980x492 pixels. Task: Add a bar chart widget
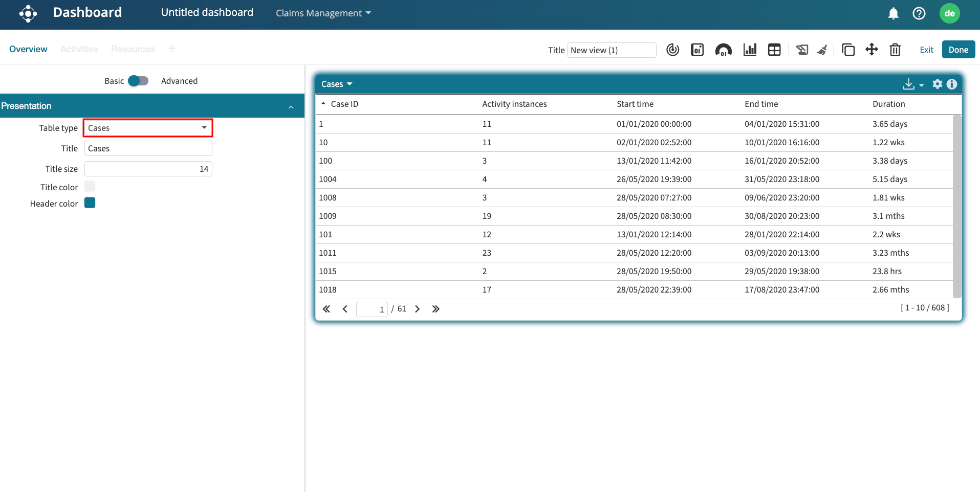point(750,50)
